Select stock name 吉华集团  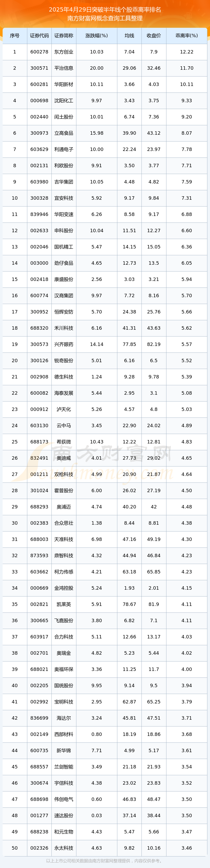[x=64, y=182]
